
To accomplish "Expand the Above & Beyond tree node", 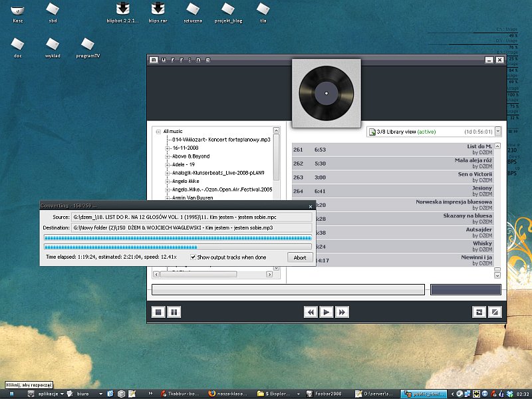I will [x=168, y=157].
